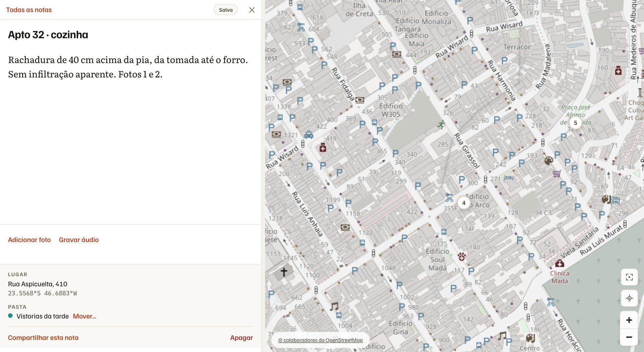The image size is (644, 352).
Task: Open the Mover... folder option
Action: tap(85, 316)
